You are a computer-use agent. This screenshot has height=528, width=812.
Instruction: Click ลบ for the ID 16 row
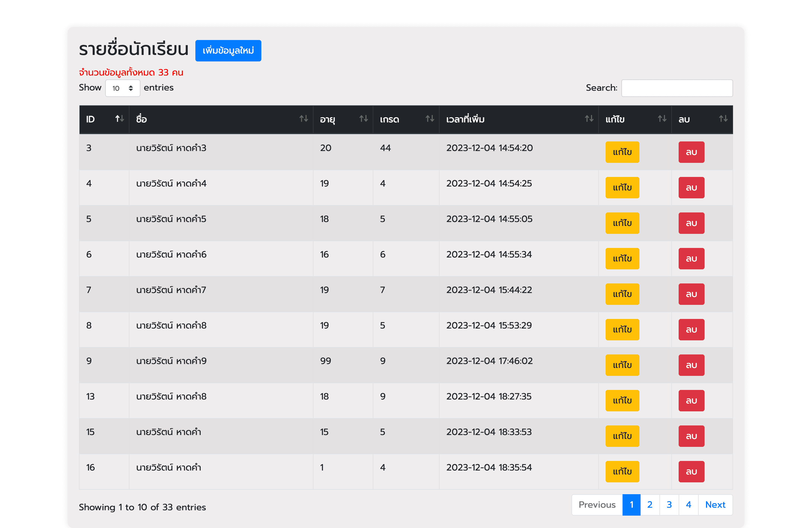point(691,471)
